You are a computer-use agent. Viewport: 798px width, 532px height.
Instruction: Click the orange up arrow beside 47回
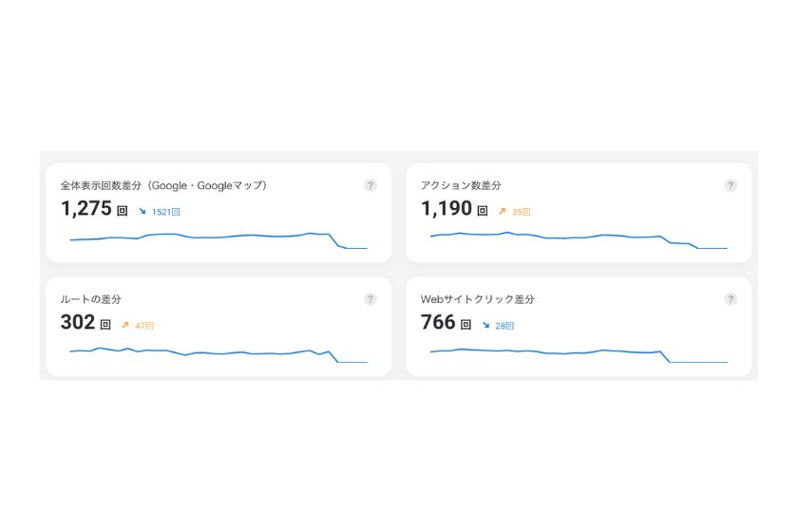pos(125,325)
